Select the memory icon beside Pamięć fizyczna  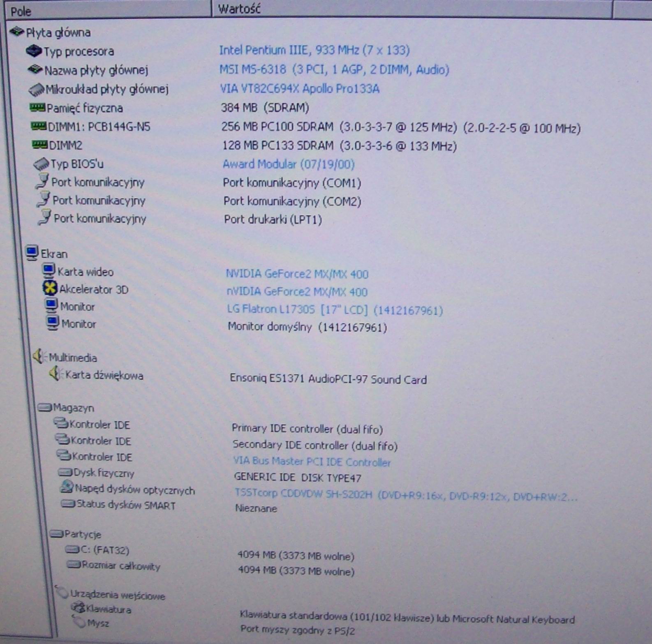click(x=37, y=108)
